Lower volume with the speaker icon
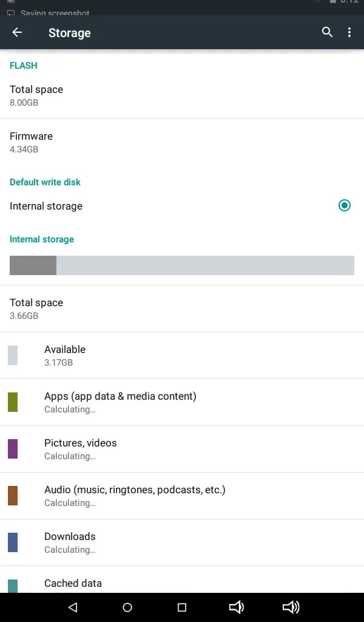 237,607
